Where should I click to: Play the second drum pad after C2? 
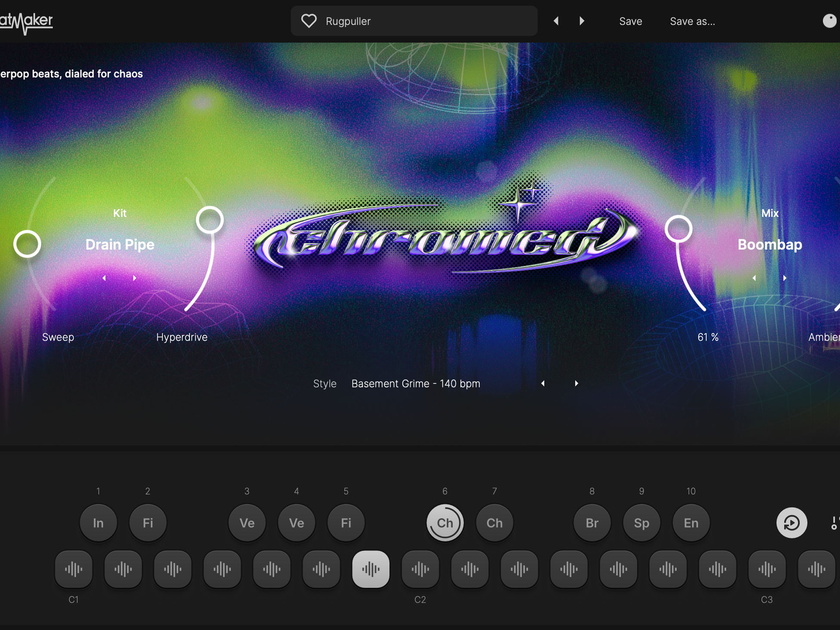pos(519,569)
